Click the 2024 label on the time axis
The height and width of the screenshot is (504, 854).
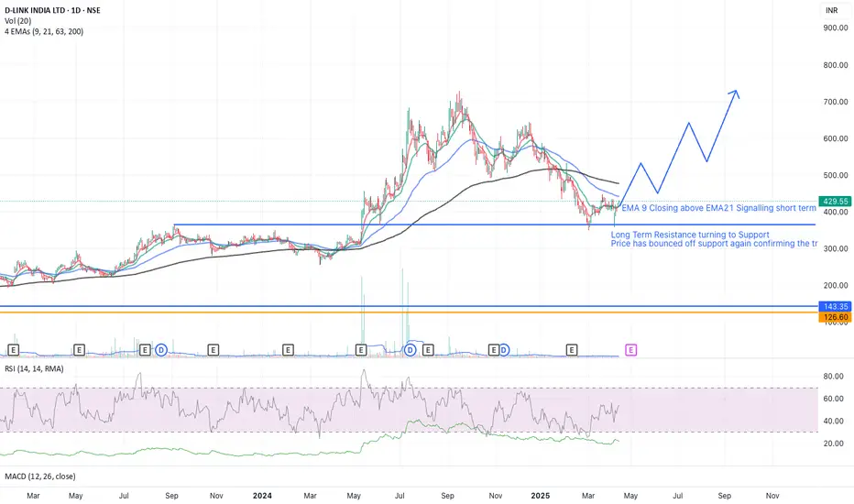point(262,495)
